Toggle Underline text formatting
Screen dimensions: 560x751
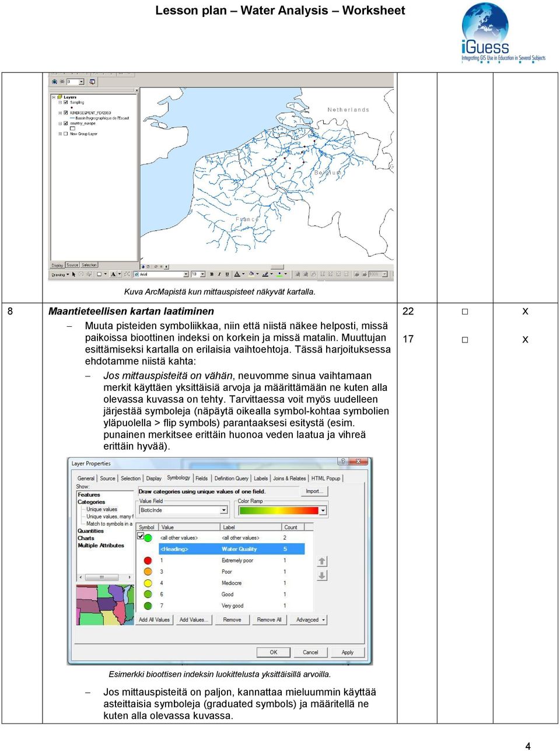[227, 274]
